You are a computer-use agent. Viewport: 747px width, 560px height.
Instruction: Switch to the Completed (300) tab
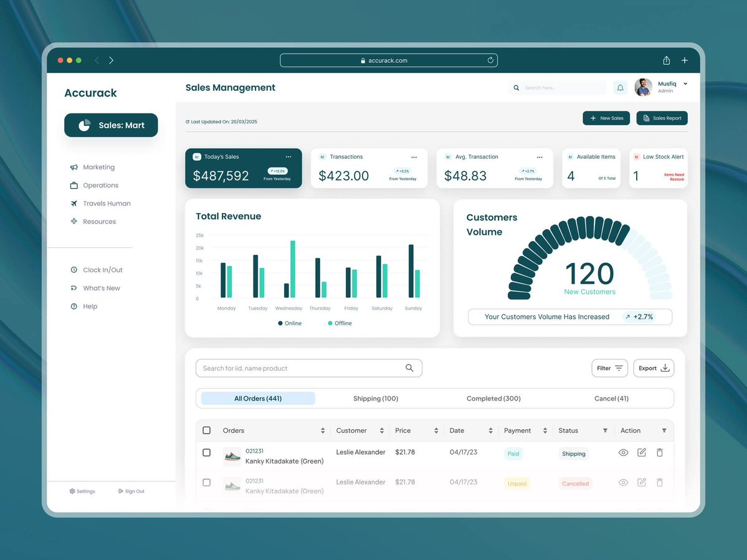[x=493, y=398]
